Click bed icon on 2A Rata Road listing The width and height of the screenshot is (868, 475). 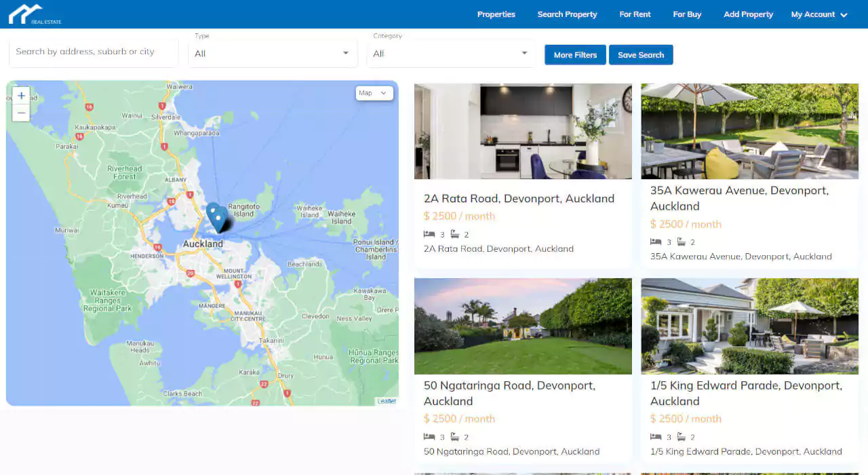(x=429, y=234)
